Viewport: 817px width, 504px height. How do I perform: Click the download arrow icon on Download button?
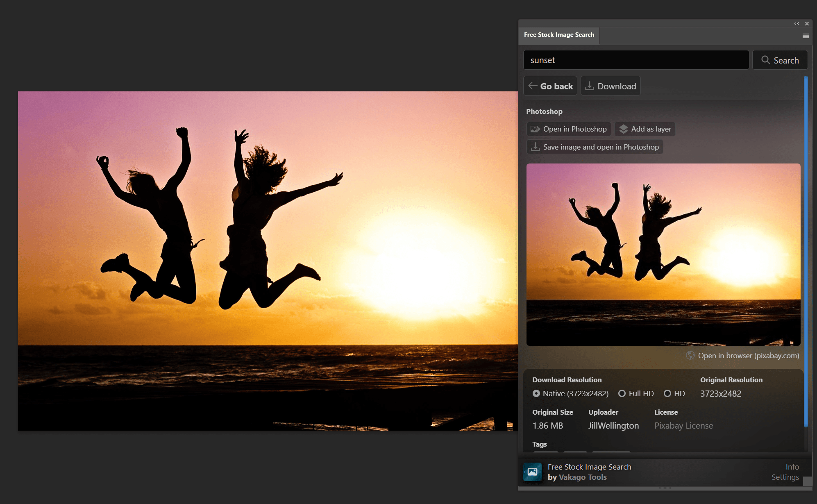click(590, 86)
